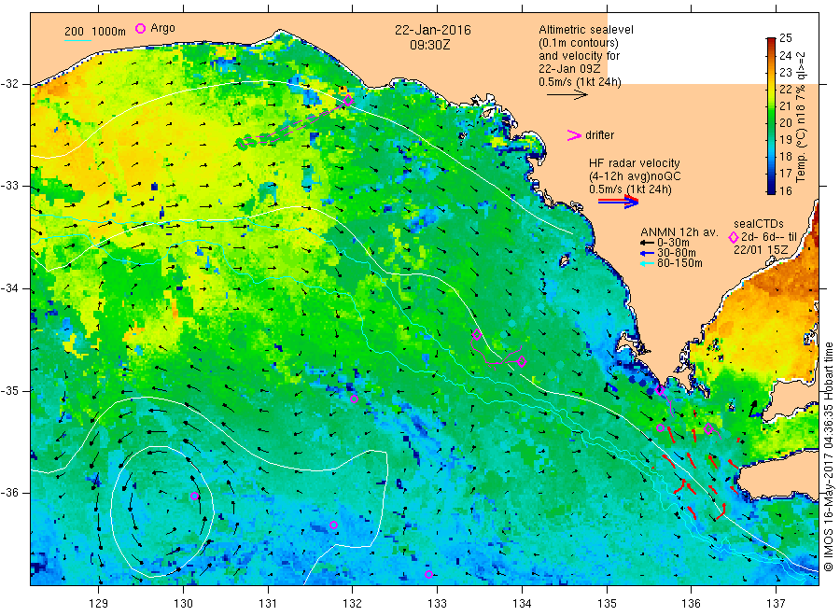Click the dark red top of the temperature colour bar
Screen dimensions: 840x616
point(771,41)
